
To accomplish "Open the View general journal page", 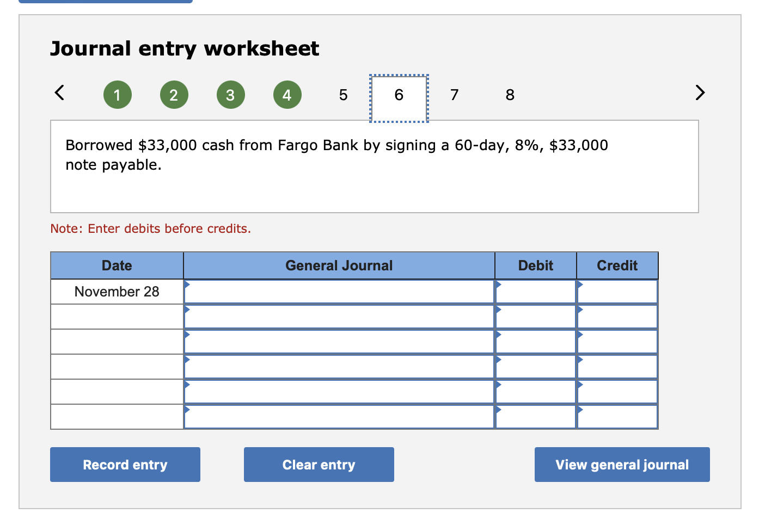I will [622, 464].
